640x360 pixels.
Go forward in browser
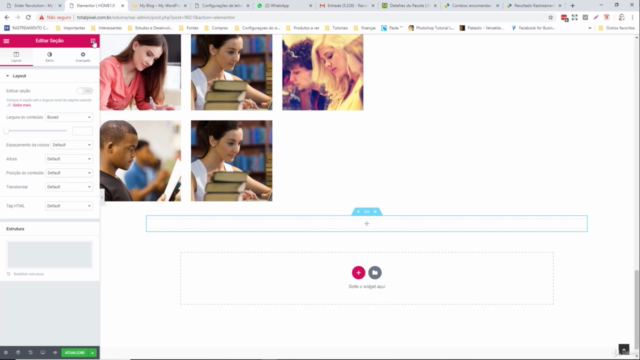pos(18,17)
